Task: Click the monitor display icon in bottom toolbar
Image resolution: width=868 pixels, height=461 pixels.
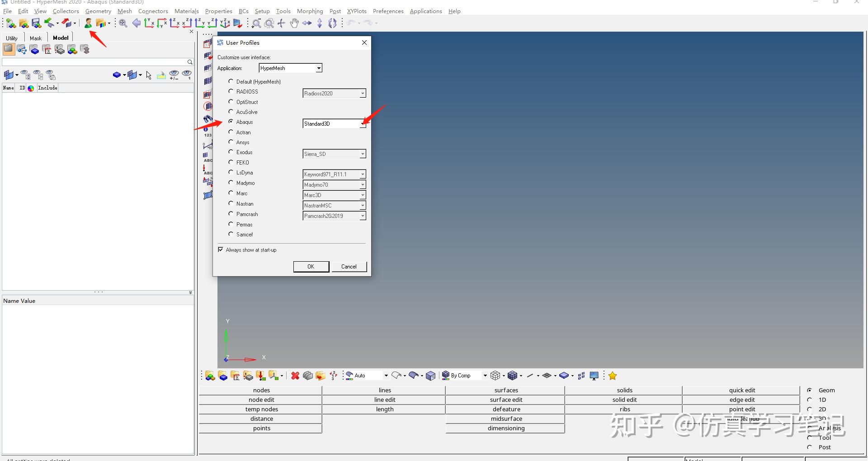Action: tap(594, 376)
